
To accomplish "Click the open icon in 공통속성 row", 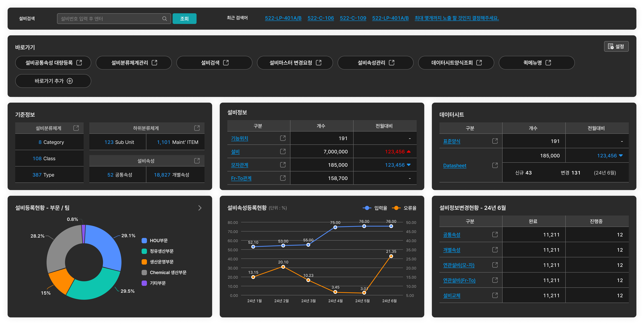I will [x=495, y=234].
